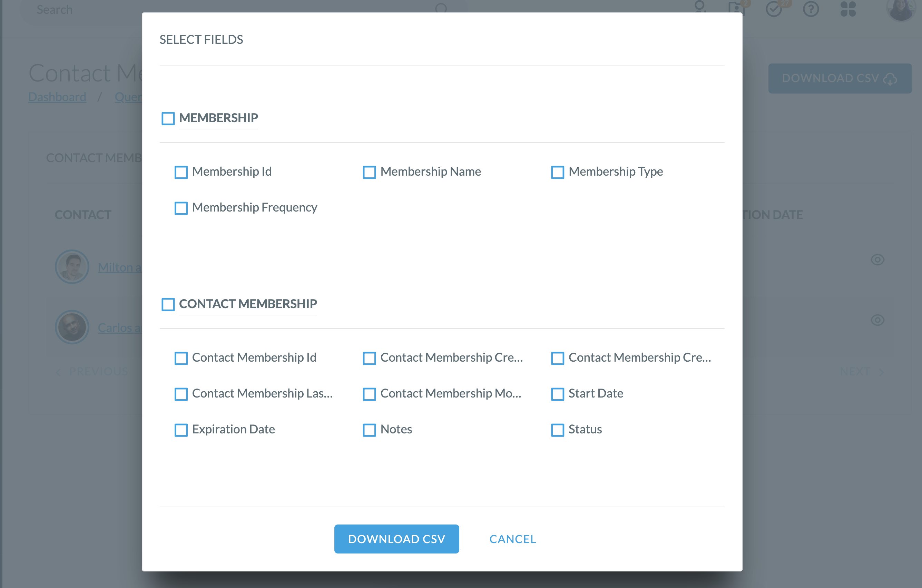Click Milton's profile picture thumbnail

pyautogui.click(x=72, y=267)
